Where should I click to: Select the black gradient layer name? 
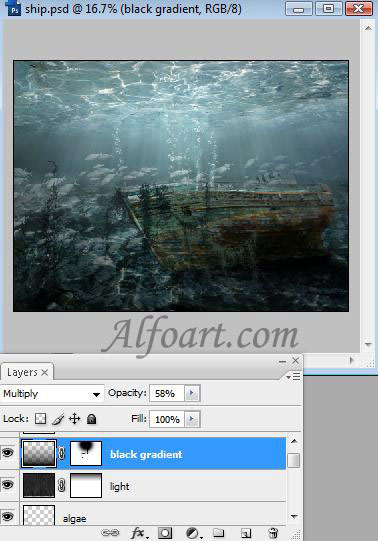[146, 454]
